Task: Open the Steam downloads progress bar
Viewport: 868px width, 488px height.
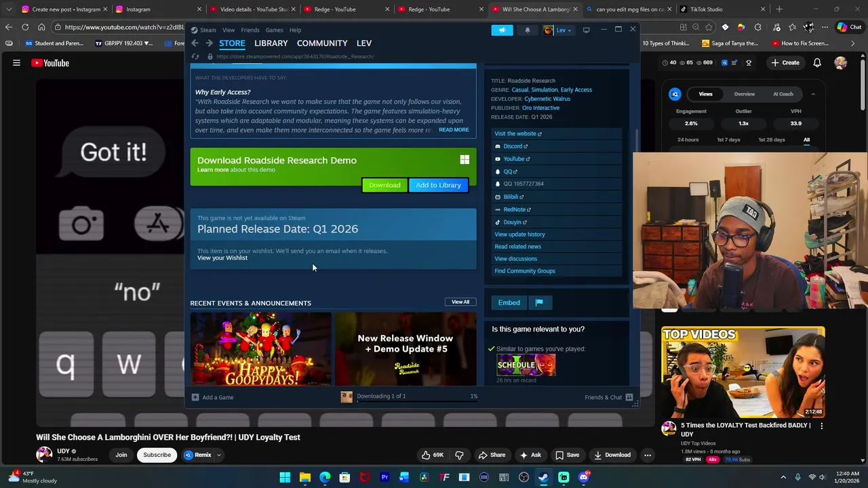Action: (408, 397)
